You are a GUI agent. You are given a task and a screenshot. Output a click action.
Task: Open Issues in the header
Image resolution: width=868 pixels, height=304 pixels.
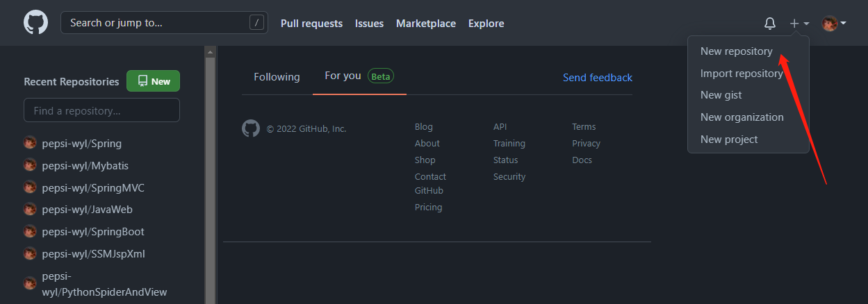(x=369, y=24)
